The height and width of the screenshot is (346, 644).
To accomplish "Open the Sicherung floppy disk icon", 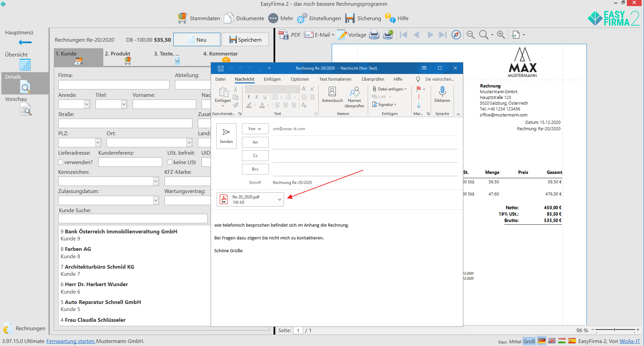I will coord(350,18).
